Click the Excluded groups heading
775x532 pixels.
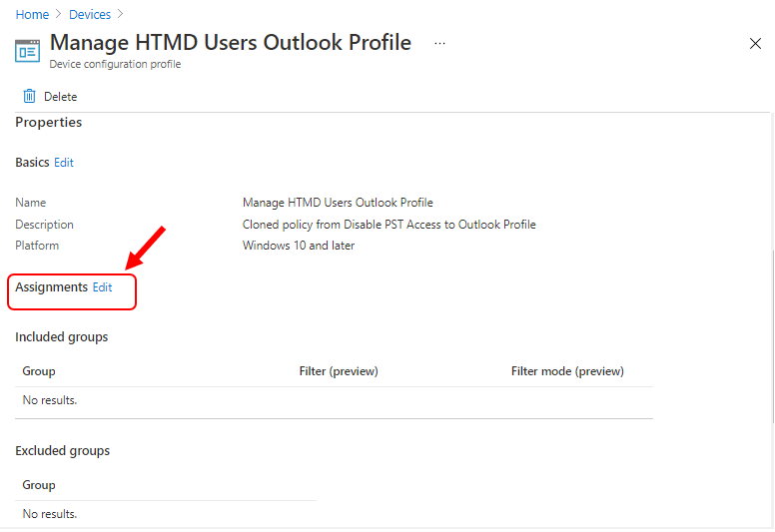[x=63, y=451]
